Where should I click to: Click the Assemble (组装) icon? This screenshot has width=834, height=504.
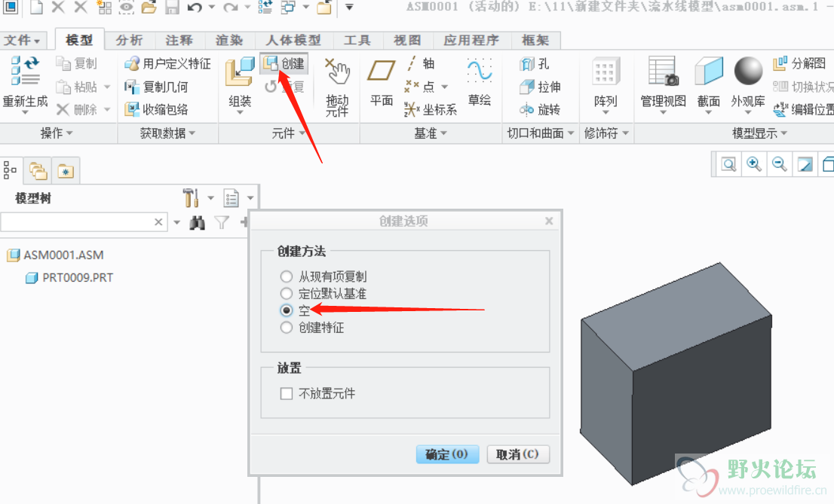click(239, 72)
